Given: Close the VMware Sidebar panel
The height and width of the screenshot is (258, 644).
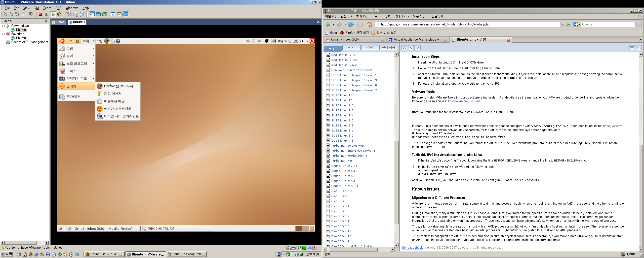Looking at the screenshot, I should [46, 21].
